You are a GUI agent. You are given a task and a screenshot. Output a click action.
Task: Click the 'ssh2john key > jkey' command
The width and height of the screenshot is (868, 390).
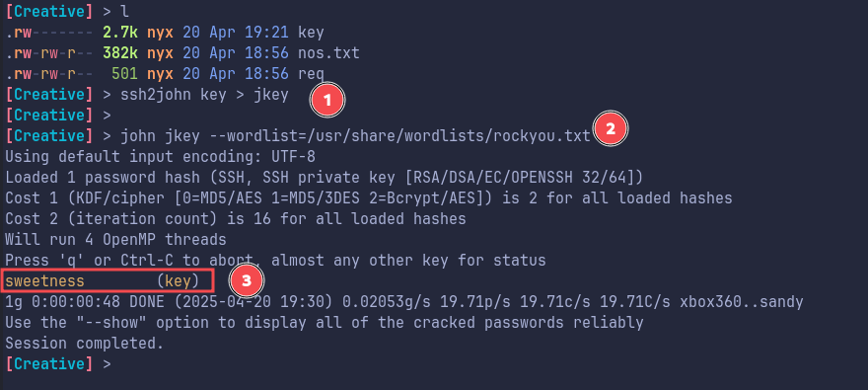[204, 95]
